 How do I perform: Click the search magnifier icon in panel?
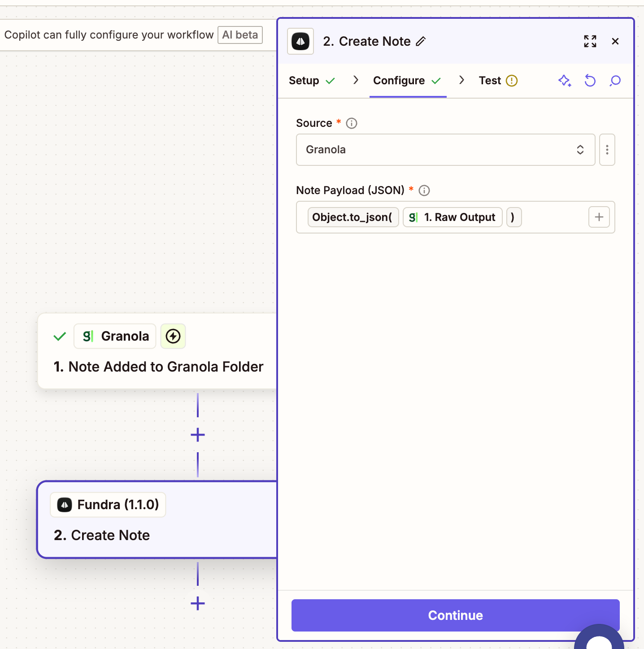[x=615, y=81]
